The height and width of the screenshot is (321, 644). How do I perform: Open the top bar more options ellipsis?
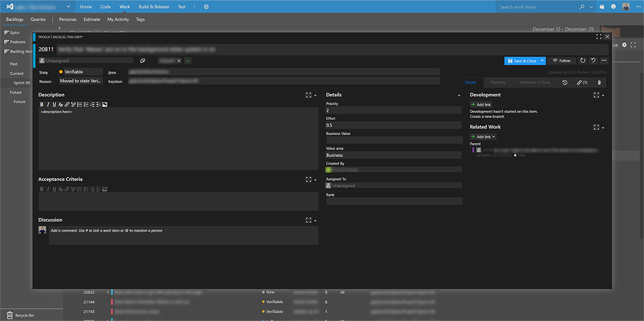click(x=638, y=7)
